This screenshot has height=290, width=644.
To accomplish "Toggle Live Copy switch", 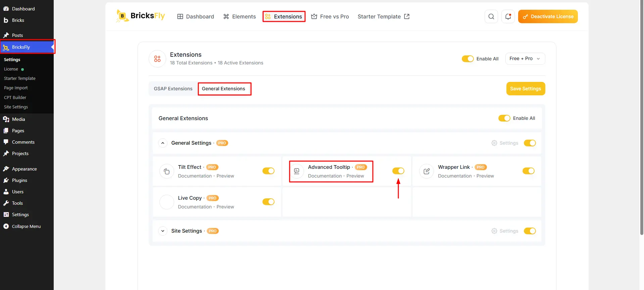I will (268, 202).
